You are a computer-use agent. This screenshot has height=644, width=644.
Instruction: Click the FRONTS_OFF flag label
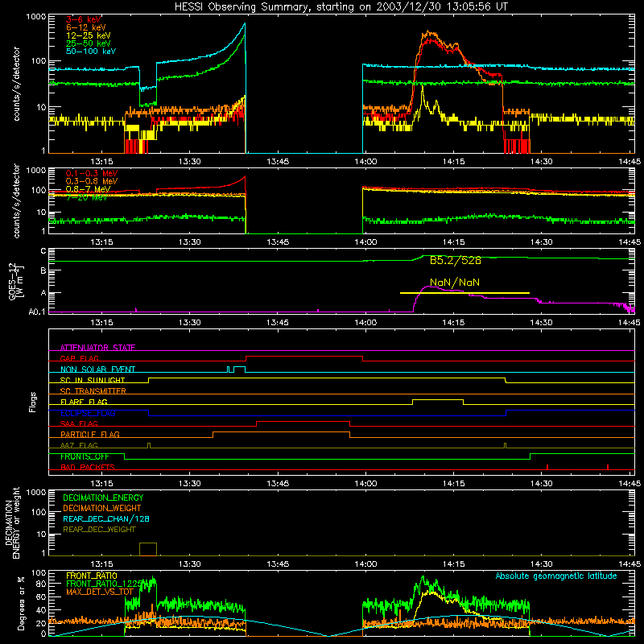coord(85,456)
